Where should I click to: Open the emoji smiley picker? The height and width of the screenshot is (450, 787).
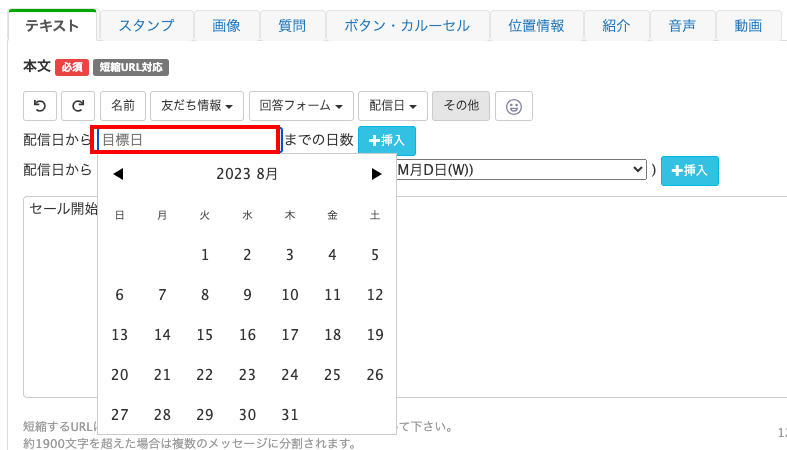click(513, 105)
